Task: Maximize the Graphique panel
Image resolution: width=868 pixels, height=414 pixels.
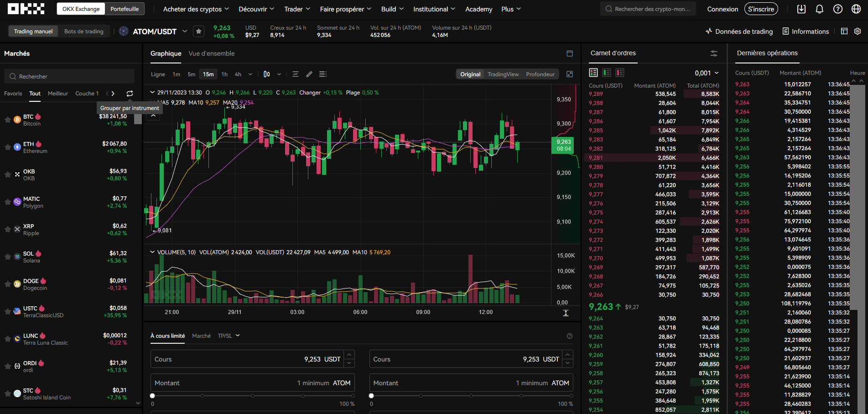Action: point(570,53)
